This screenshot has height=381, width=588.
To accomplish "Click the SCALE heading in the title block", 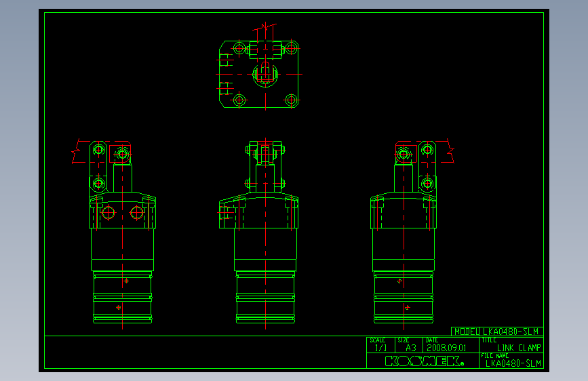I will pos(378,340).
